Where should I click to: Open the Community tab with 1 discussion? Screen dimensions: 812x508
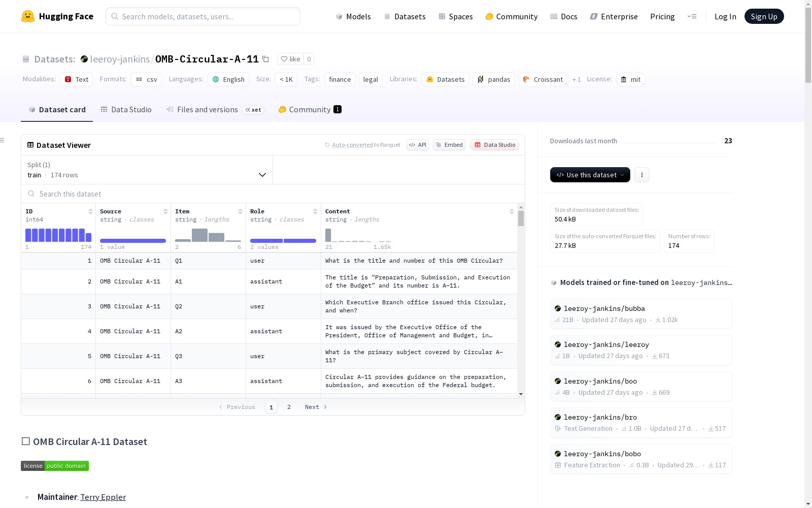pyautogui.click(x=310, y=110)
